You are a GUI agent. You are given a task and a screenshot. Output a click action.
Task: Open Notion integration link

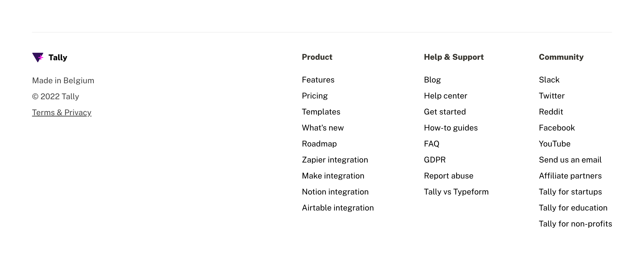pos(335,192)
